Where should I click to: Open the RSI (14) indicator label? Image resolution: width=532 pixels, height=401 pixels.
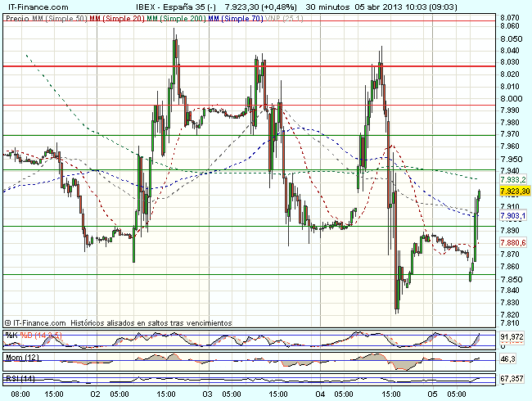click(20, 378)
